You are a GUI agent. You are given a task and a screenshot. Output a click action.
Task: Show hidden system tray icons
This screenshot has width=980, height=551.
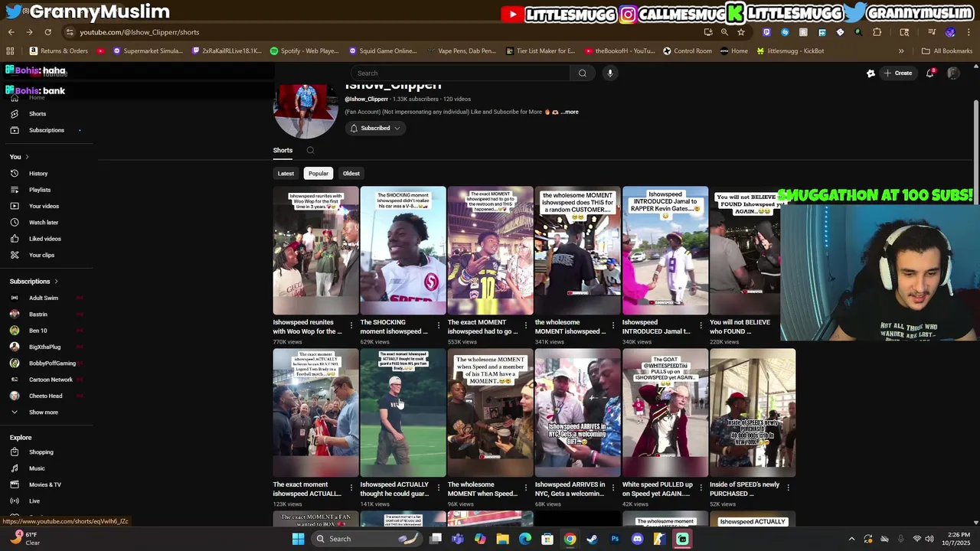(851, 539)
